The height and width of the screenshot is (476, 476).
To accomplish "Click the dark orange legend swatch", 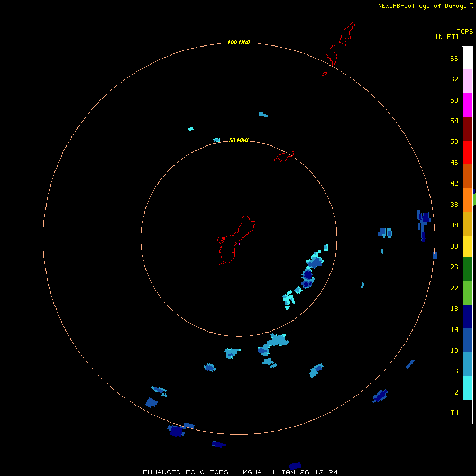I will pos(467,176).
